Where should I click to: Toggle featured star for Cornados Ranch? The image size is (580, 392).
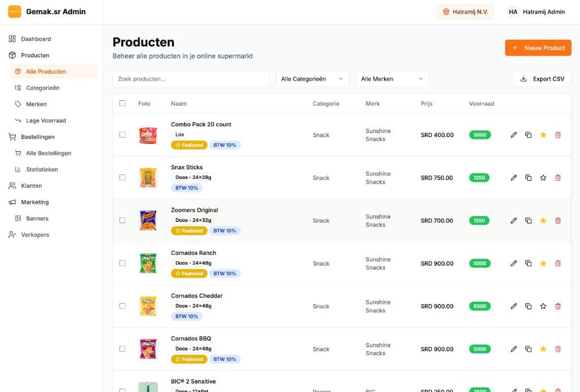point(543,263)
